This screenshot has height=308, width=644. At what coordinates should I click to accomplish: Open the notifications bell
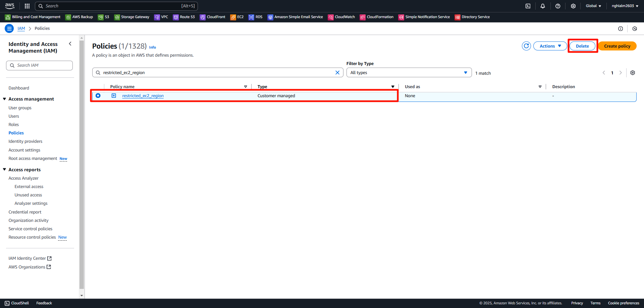(x=543, y=6)
